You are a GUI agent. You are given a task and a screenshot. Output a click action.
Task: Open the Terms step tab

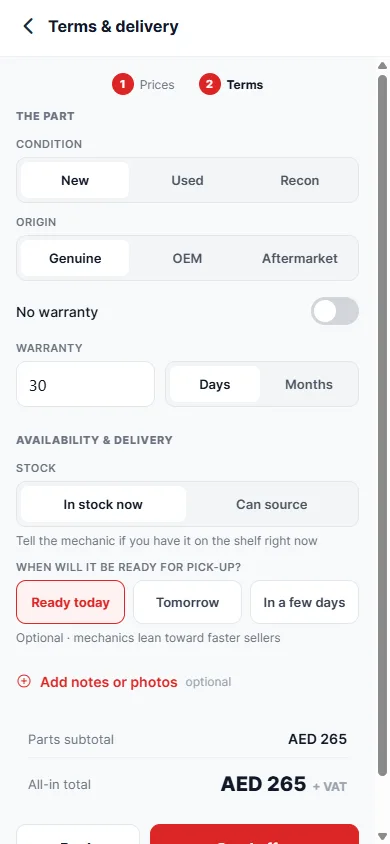pyautogui.click(x=231, y=85)
